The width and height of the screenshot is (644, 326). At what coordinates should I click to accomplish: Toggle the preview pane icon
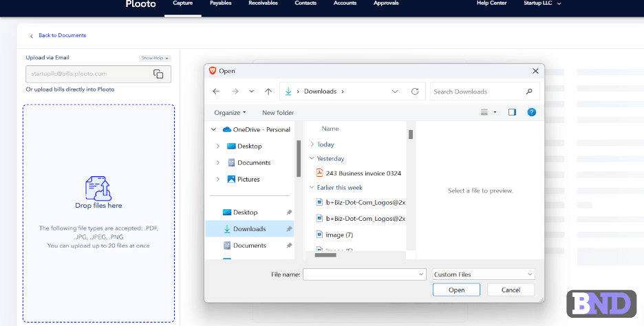point(512,112)
